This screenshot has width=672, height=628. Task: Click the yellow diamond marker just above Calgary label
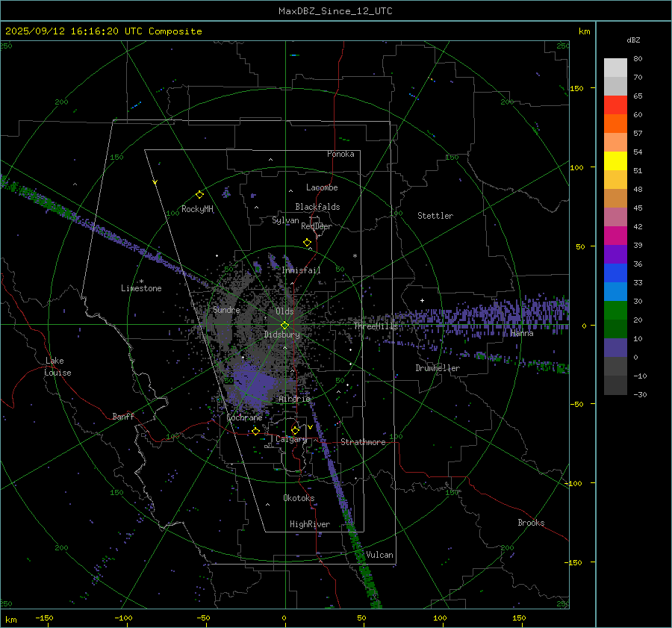(295, 430)
